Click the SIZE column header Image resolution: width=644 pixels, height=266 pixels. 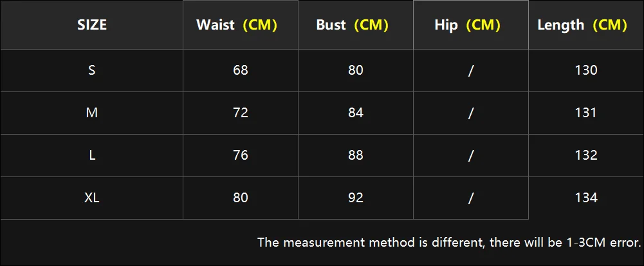91,25
